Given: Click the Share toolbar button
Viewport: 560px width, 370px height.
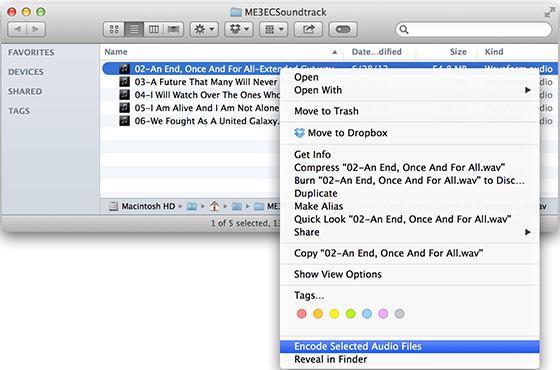Looking at the screenshot, I should click(308, 29).
